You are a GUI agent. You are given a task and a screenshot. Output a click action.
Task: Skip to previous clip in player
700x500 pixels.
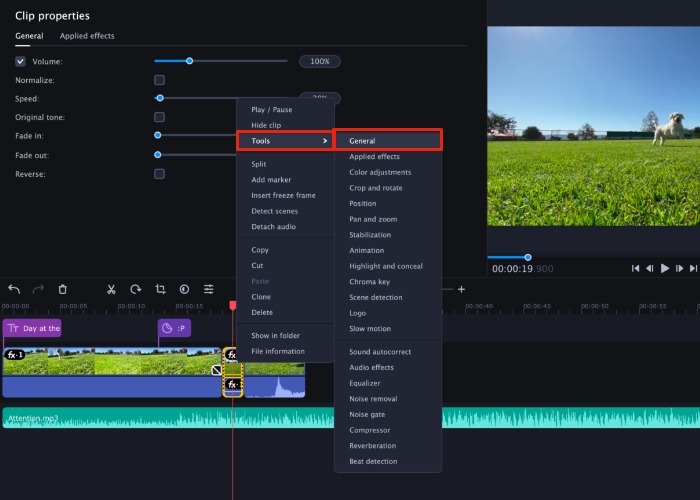click(635, 268)
